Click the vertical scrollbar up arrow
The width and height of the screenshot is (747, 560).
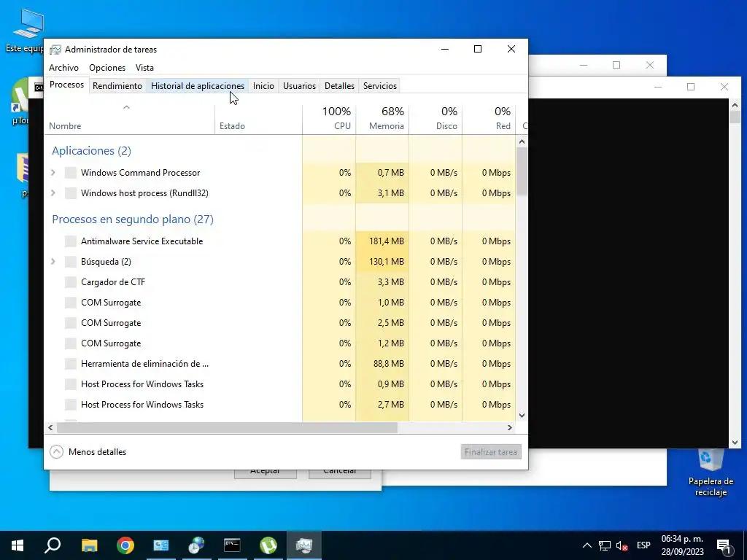point(522,141)
